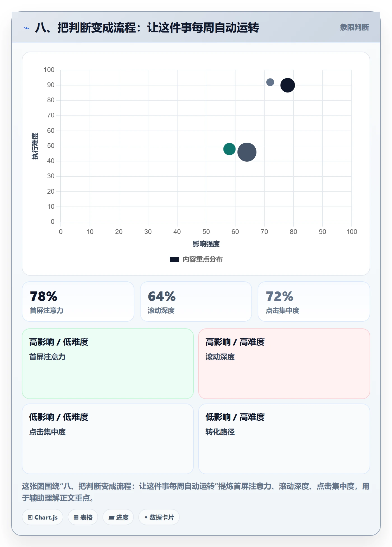Click the 数据卡片 diamond icon
Screen dimensions: 392x547
coord(146,517)
